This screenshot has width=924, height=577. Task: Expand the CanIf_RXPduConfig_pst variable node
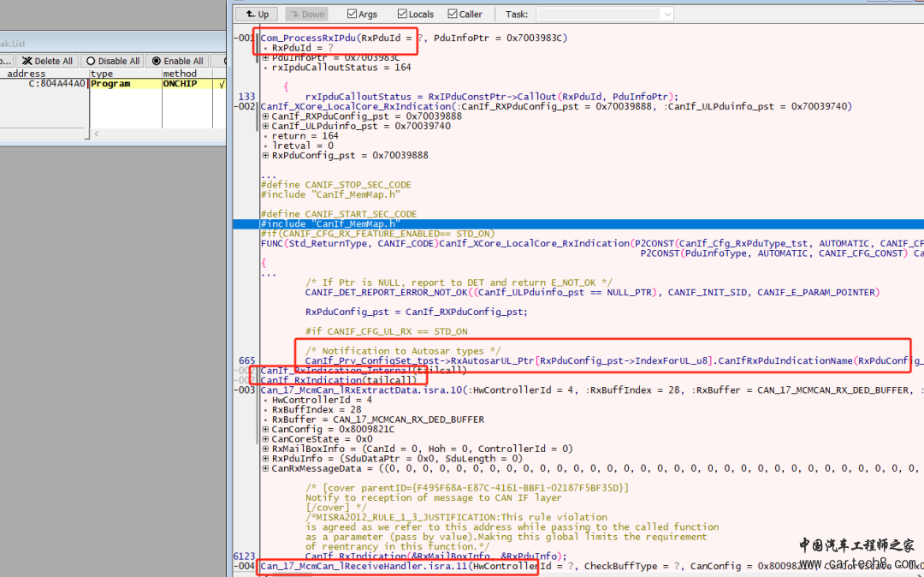tap(266, 116)
